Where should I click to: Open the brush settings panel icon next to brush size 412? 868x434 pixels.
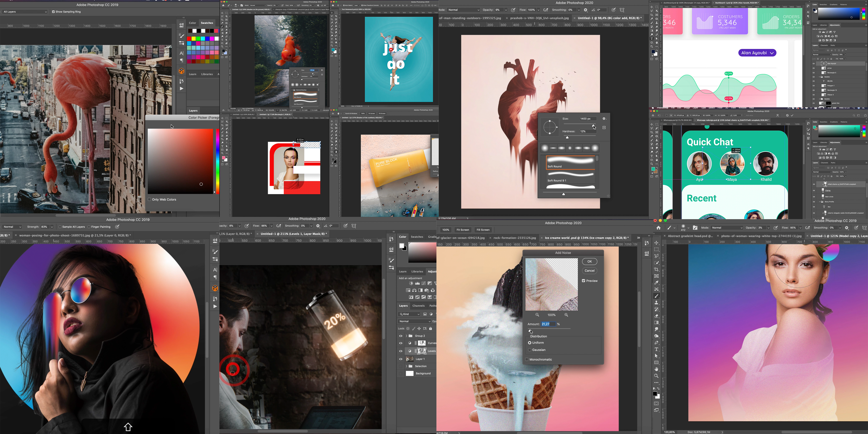point(695,228)
